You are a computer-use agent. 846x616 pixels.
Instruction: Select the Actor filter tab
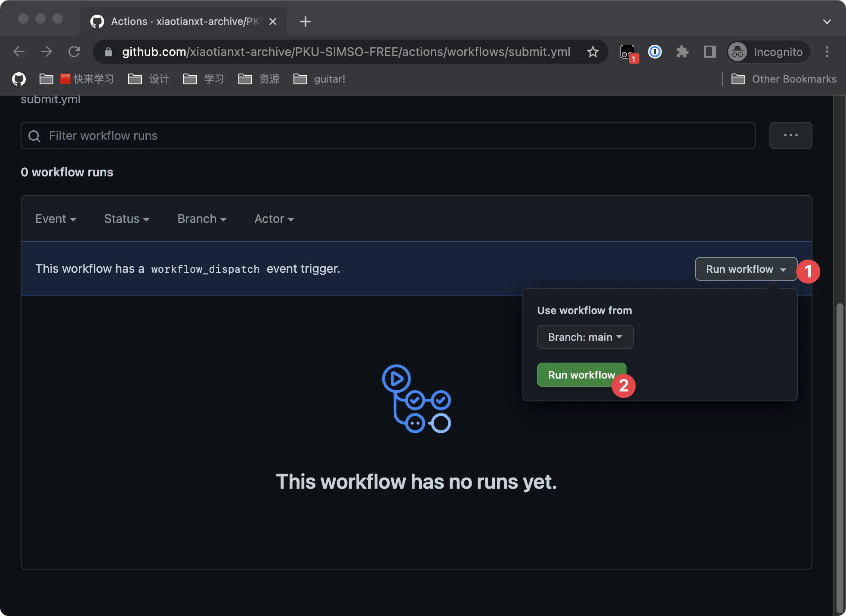pos(273,218)
